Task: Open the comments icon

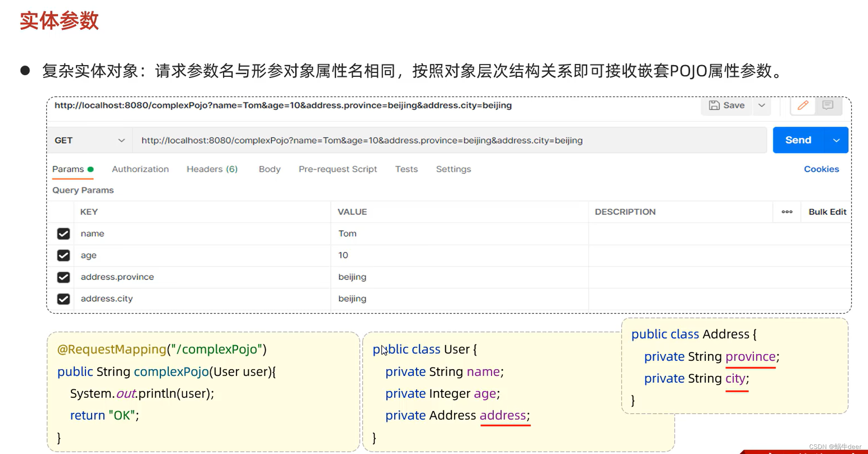Action: [x=828, y=105]
